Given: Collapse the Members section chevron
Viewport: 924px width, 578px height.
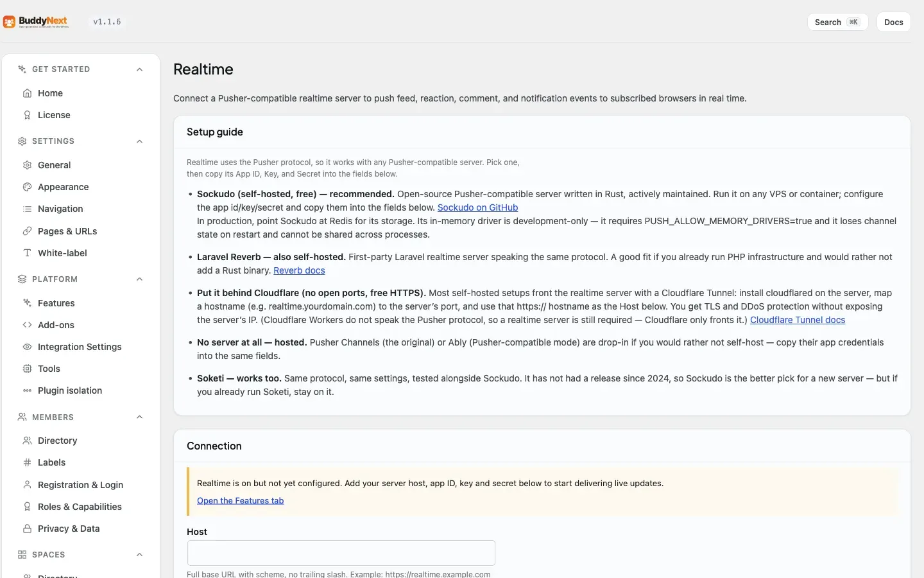Looking at the screenshot, I should click(x=139, y=417).
